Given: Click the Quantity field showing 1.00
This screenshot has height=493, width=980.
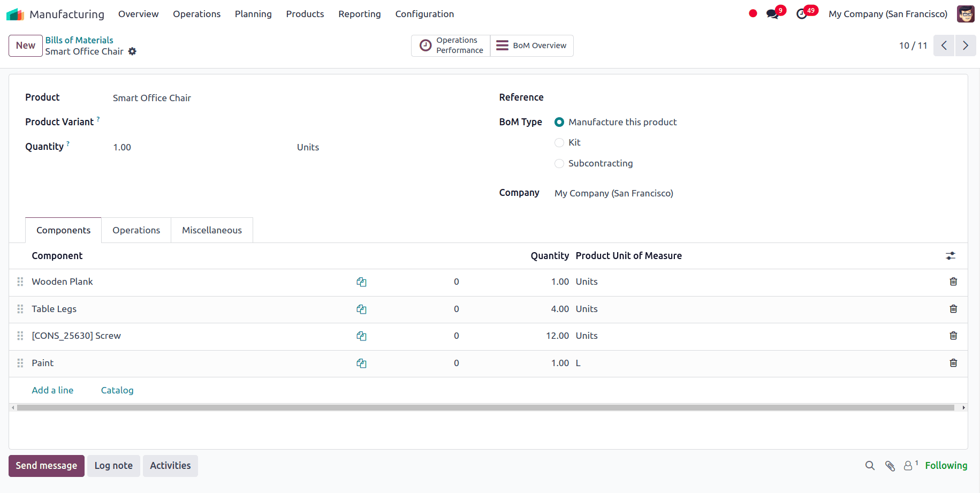Looking at the screenshot, I should pos(122,147).
